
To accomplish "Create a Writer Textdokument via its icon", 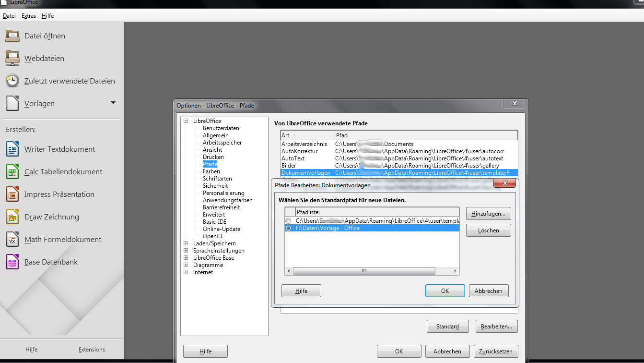I will tap(12, 149).
